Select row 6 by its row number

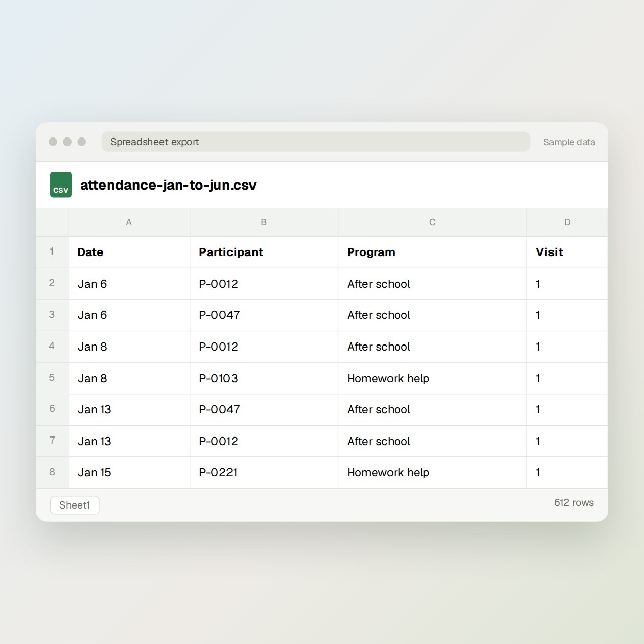point(52,409)
